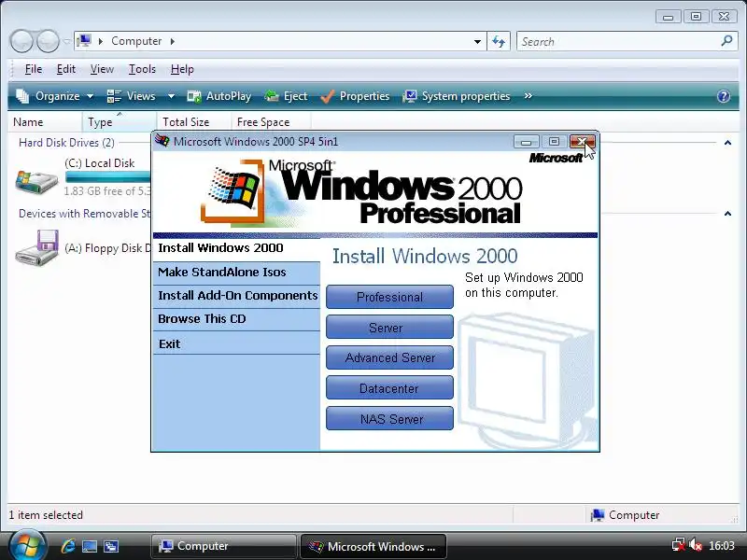The height and width of the screenshot is (560, 747).
Task: Click the Computer breadcrumb in address bar
Action: click(136, 41)
